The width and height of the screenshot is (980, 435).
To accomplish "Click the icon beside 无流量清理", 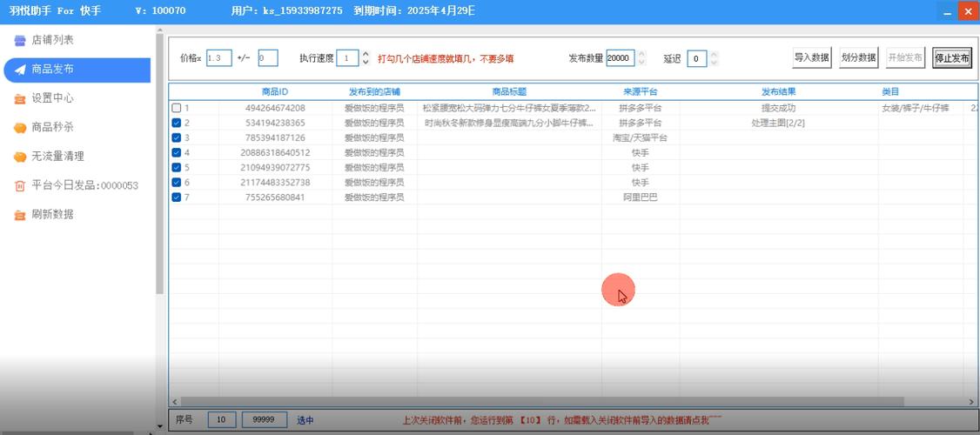I will tap(20, 157).
